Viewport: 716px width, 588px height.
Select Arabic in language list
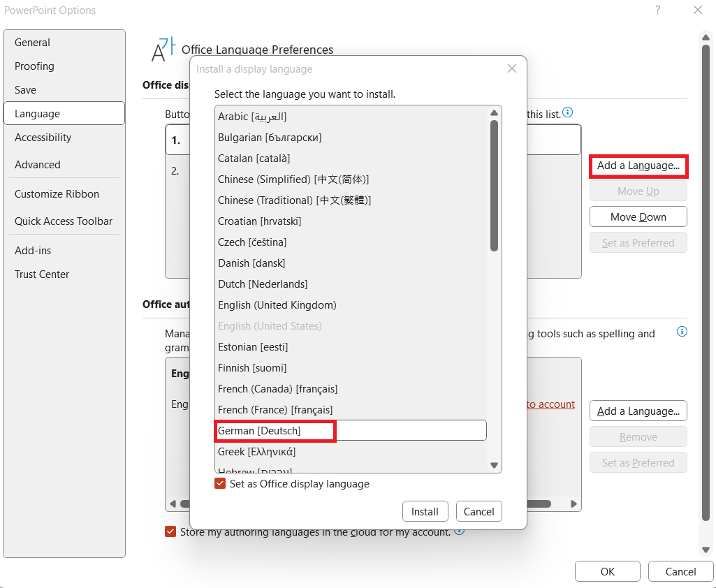point(351,117)
